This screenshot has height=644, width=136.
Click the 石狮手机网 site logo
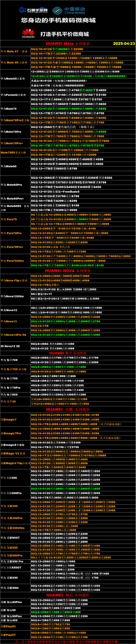[33, 10]
